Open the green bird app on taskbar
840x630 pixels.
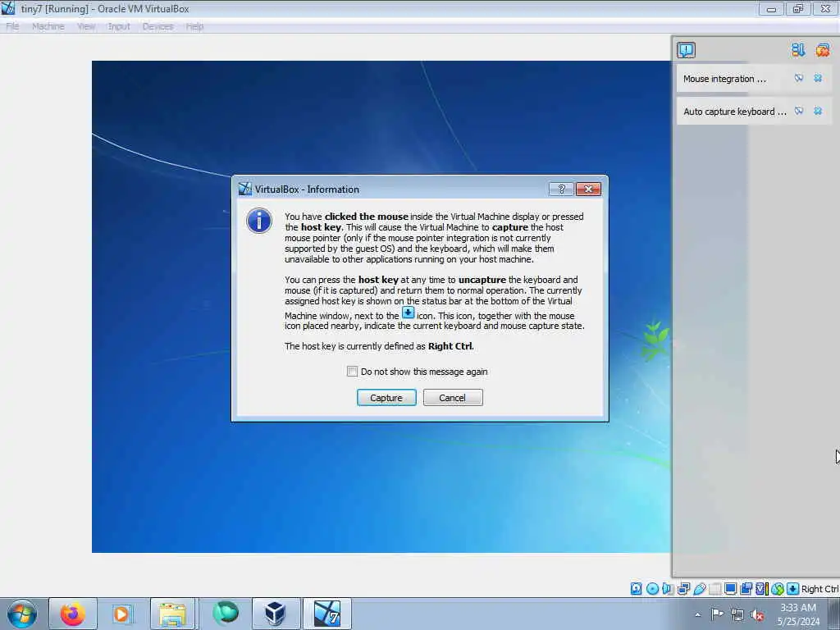(225, 614)
